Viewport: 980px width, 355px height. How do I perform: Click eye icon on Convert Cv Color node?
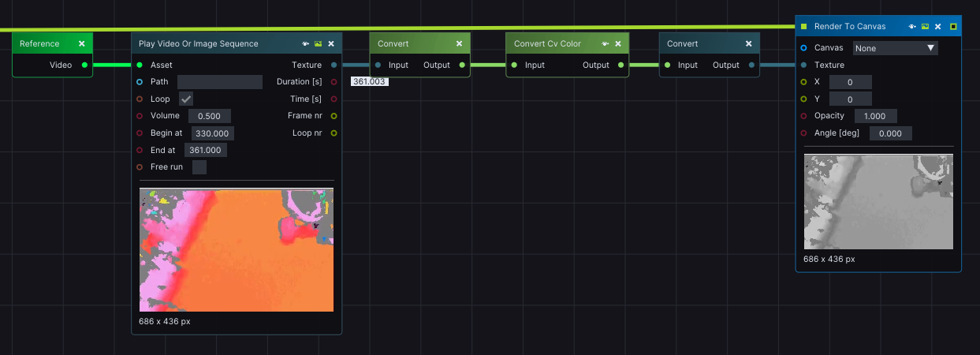[x=605, y=44]
